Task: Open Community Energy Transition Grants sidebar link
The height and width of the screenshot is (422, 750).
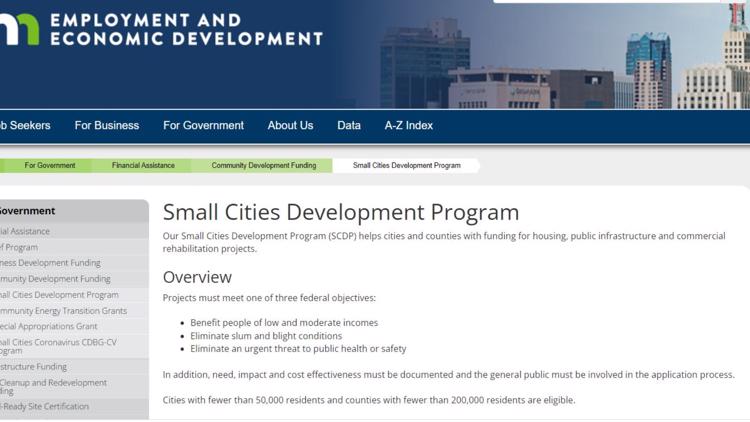Action: click(x=64, y=311)
